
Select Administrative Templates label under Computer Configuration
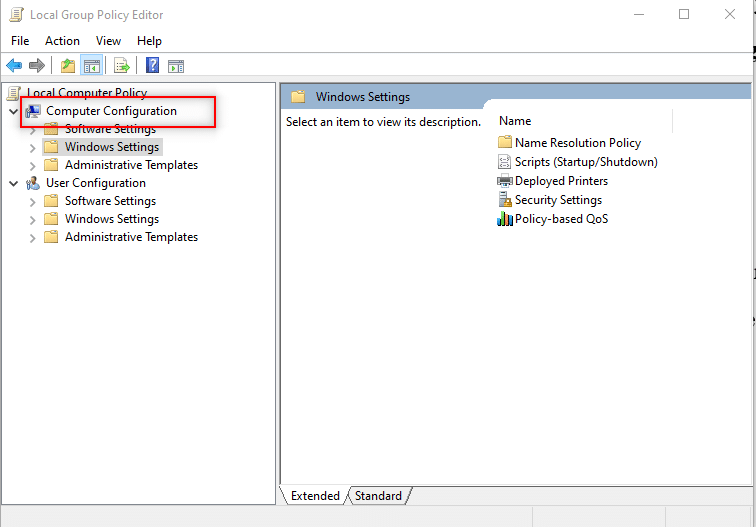(132, 165)
